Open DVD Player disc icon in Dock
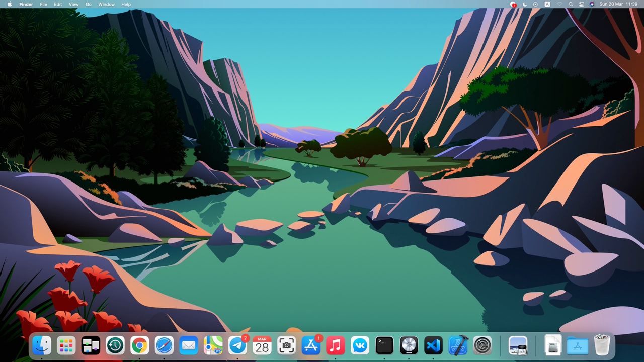This screenshot has height=362, width=644. [x=409, y=345]
